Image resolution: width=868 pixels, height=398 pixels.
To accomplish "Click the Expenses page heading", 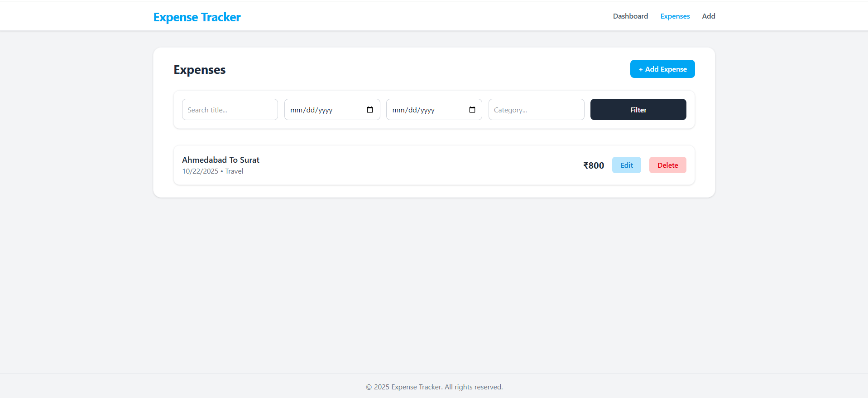I will click(x=199, y=70).
